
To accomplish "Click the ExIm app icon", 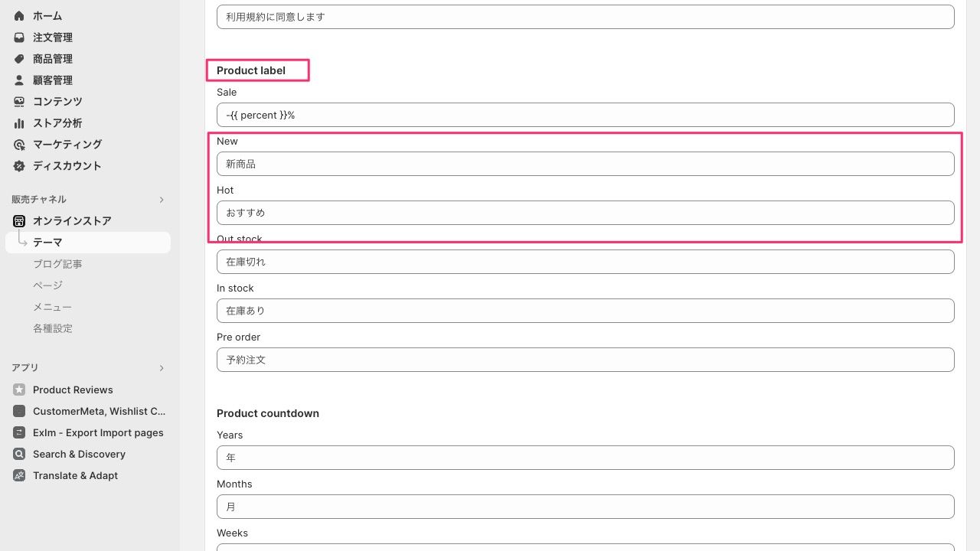I will coord(19,432).
